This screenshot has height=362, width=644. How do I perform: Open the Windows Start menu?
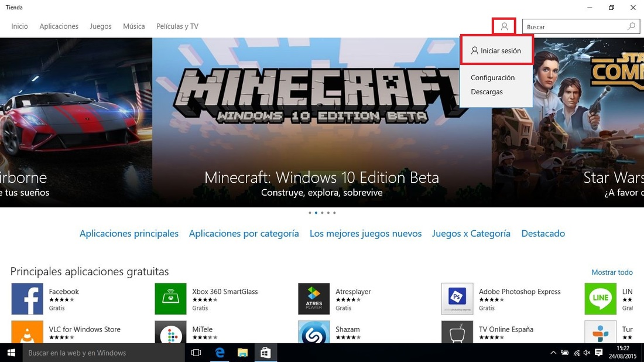pyautogui.click(x=11, y=353)
